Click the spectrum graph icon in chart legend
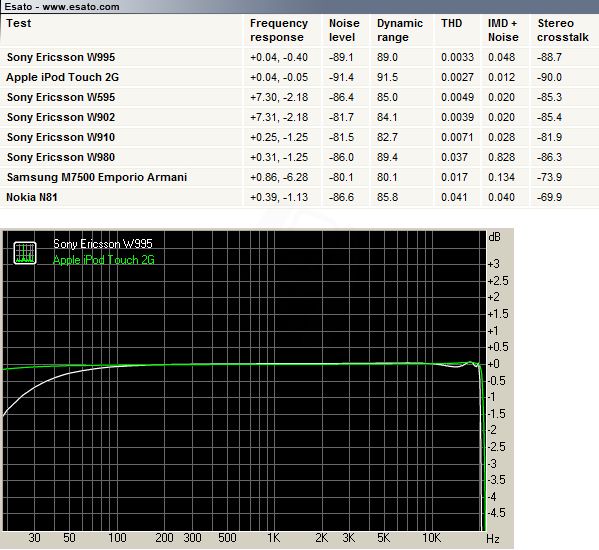Image resolution: width=599 pixels, height=550 pixels. point(25,253)
